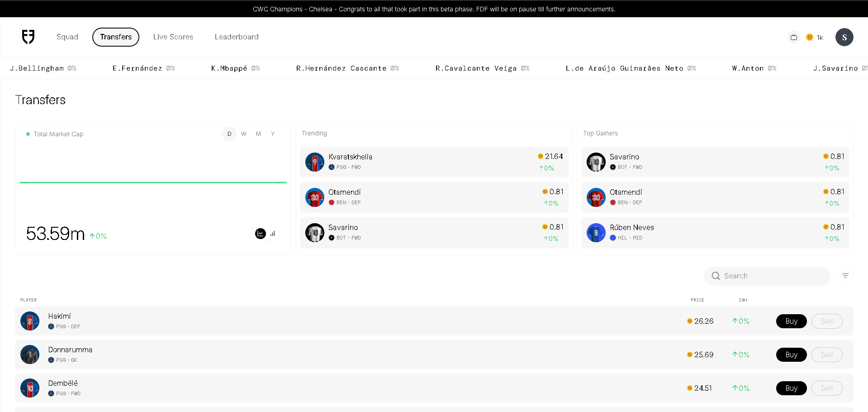Select the W weekly range toggle
Screen dimensions: 868x412
coord(244,134)
